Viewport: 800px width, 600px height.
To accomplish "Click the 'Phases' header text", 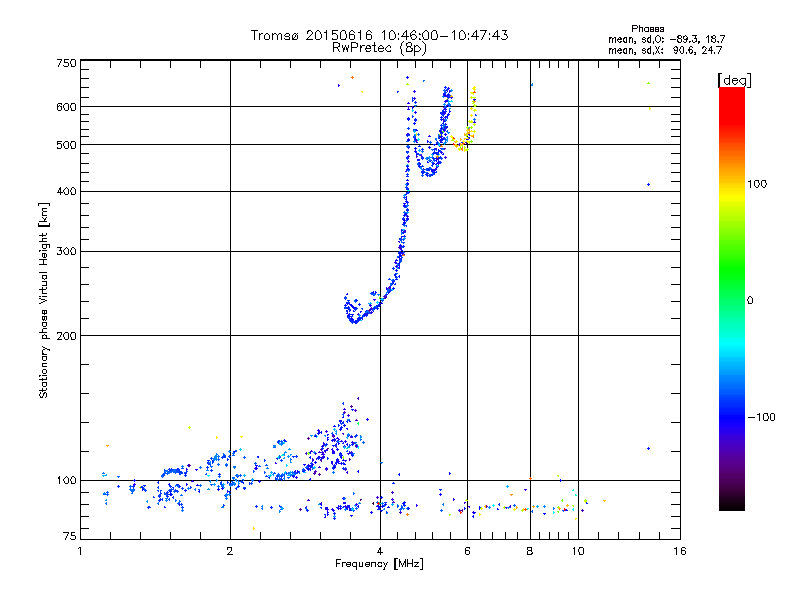I will (647, 29).
